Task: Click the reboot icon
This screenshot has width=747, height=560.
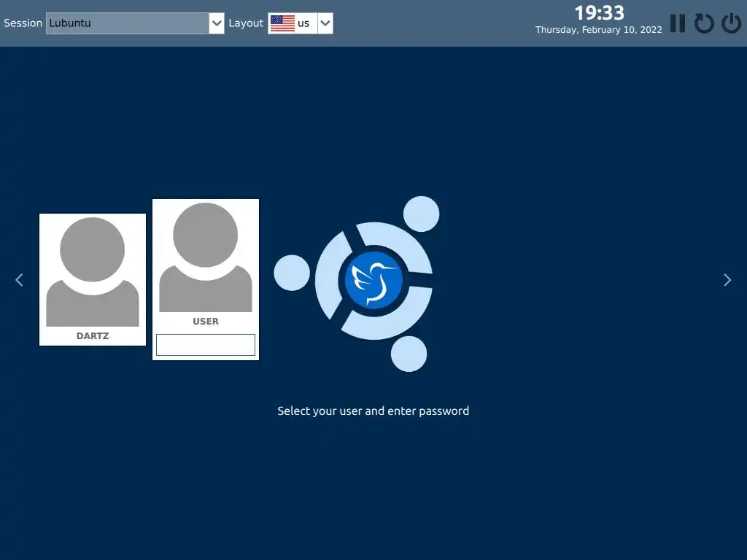Action: [704, 23]
